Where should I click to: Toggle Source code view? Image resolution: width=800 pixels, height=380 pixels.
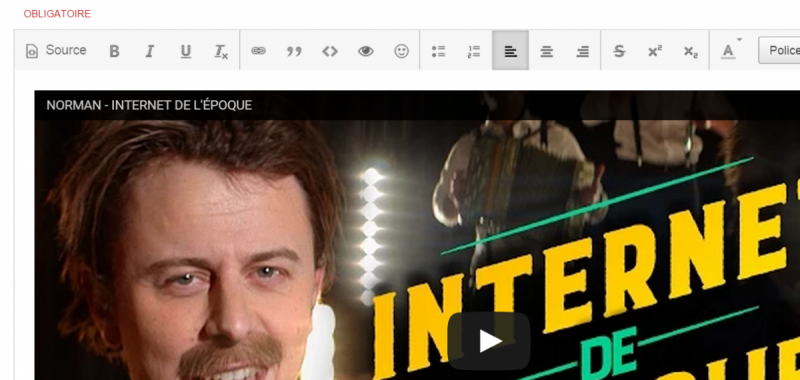(56, 50)
